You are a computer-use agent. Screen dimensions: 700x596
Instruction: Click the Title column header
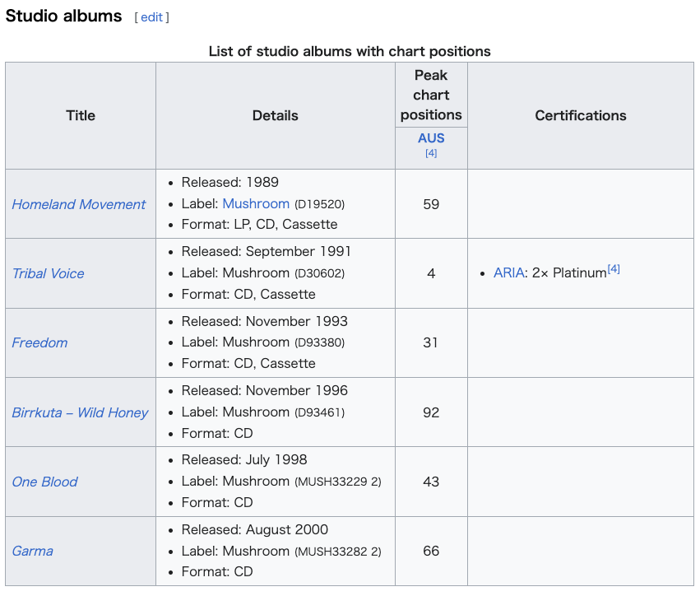coord(81,116)
